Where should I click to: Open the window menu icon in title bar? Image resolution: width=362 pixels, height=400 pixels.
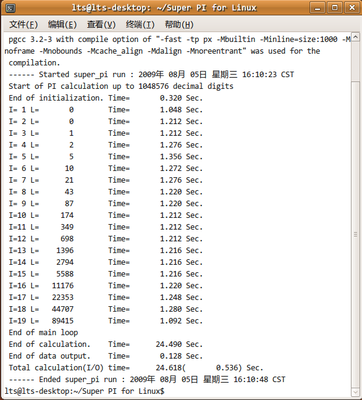click(11, 8)
